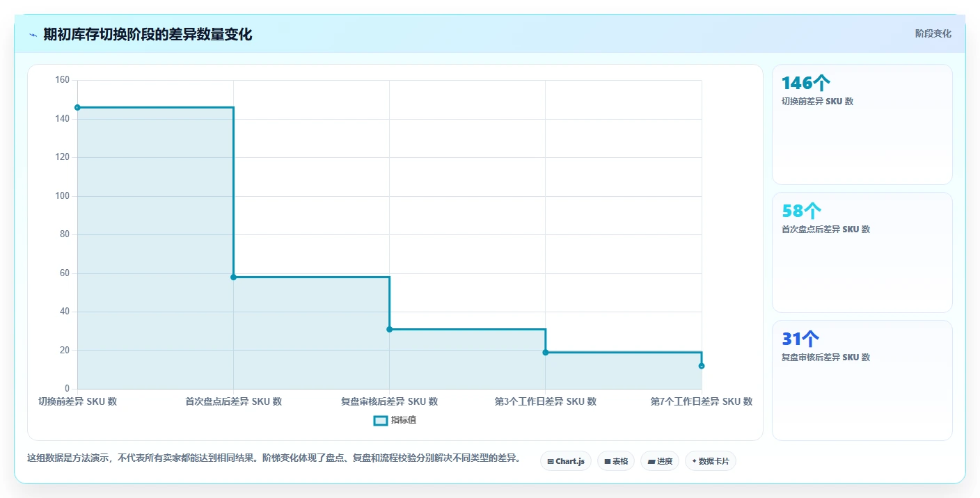Select the 表格 chip
The height and width of the screenshot is (498, 980).
[x=615, y=461]
